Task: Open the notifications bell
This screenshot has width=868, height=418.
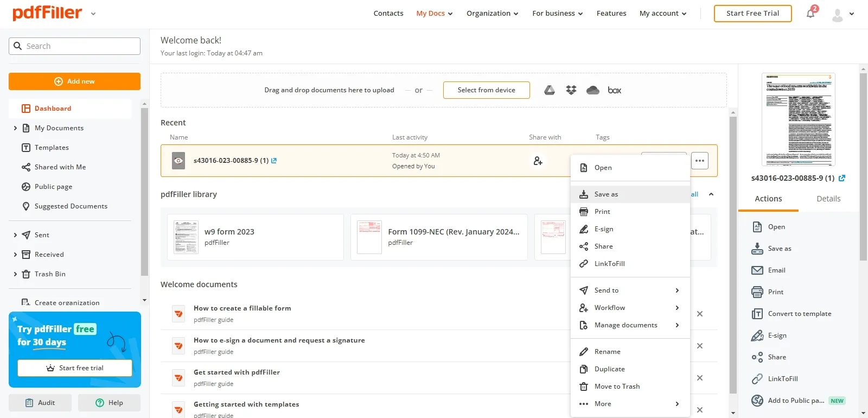Action: tap(810, 14)
